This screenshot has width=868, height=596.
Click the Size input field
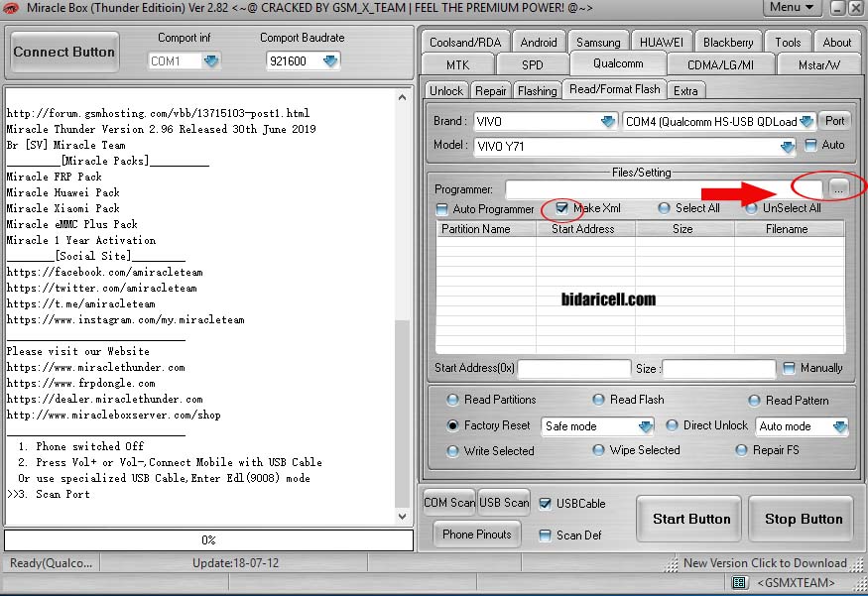[718, 368]
